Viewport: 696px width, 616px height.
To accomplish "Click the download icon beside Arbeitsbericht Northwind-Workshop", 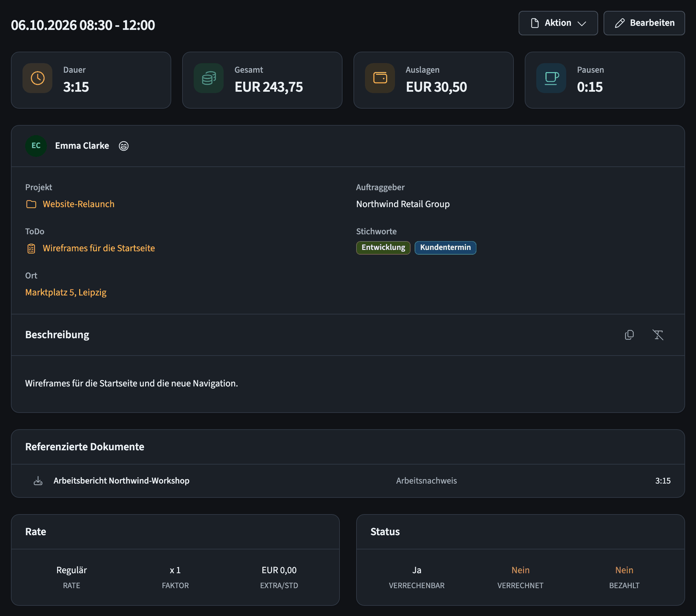I will click(38, 481).
